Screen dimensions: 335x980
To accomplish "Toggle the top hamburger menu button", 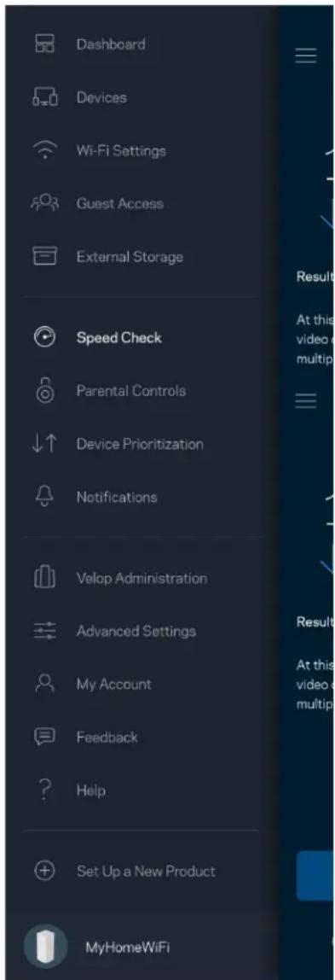I will click(x=306, y=55).
